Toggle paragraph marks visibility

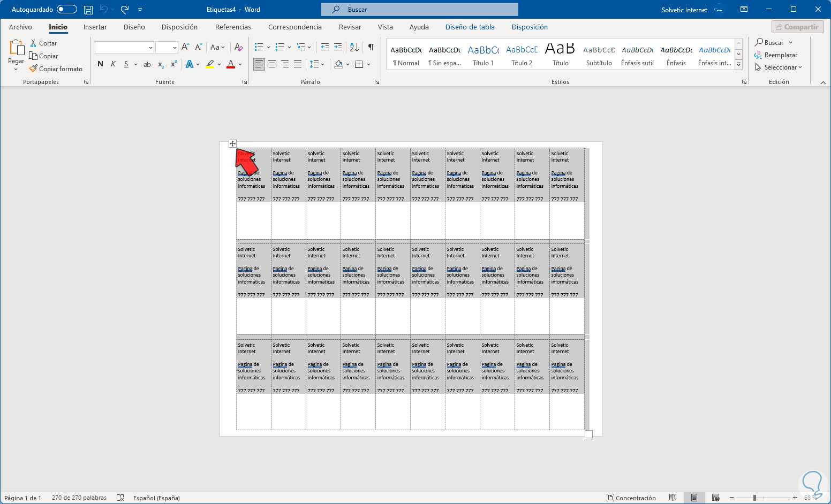click(x=371, y=47)
